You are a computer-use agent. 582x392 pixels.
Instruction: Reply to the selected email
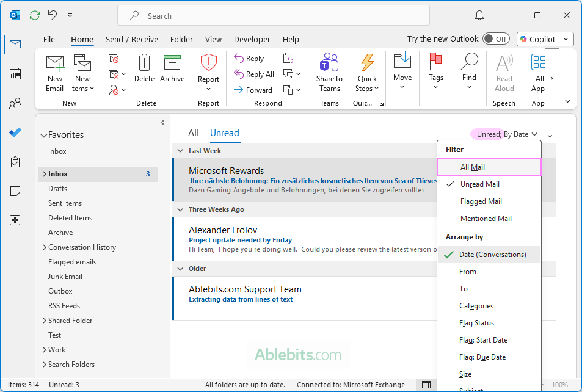[249, 58]
